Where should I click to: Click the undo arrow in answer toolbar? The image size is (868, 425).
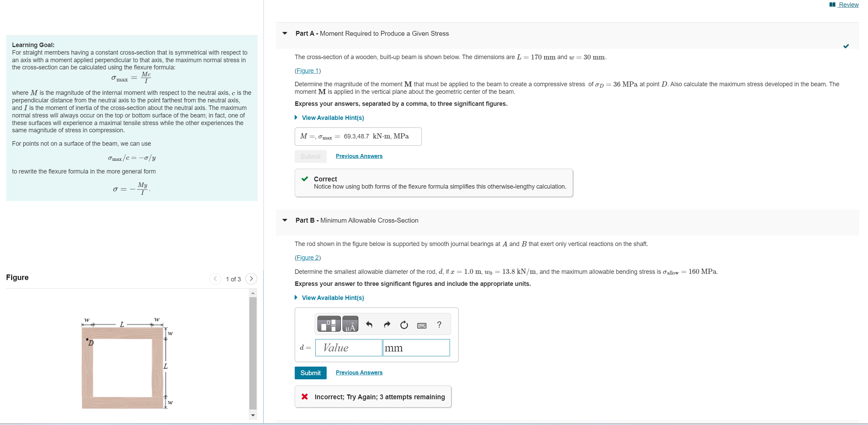[x=369, y=324]
